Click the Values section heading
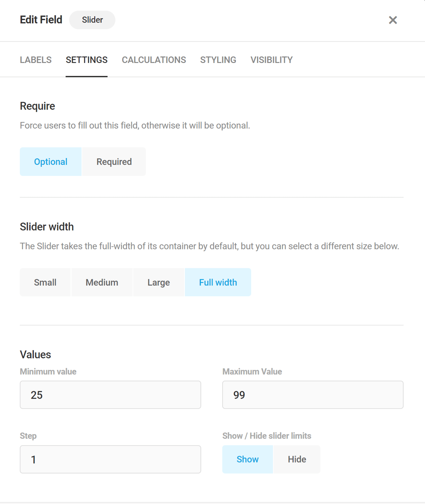This screenshot has width=425, height=504. pos(35,354)
